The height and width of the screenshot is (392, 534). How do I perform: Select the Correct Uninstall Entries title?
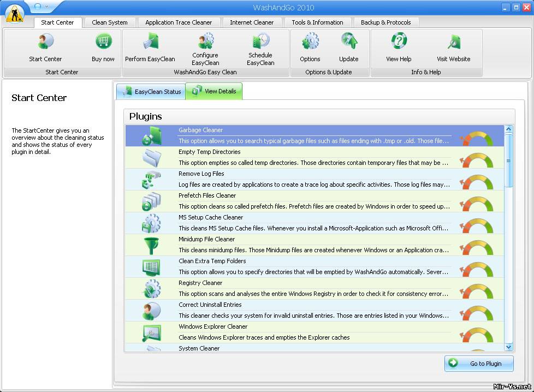210,305
